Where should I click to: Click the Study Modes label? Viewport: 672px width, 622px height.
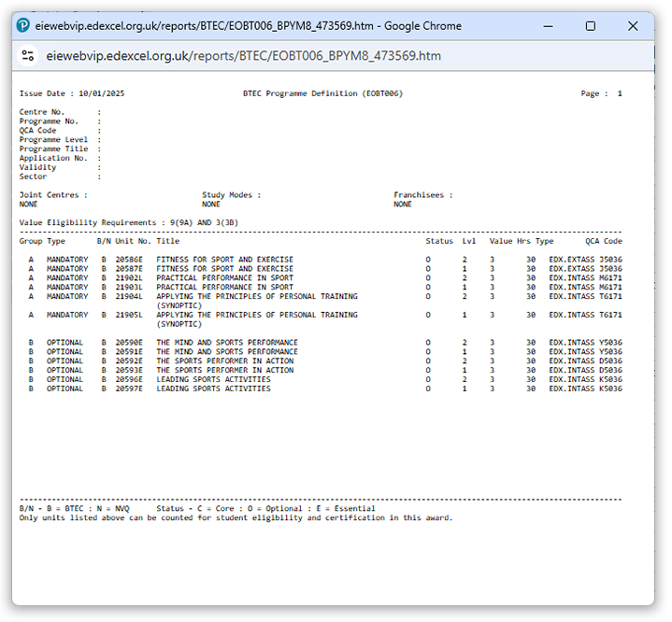[x=232, y=195]
